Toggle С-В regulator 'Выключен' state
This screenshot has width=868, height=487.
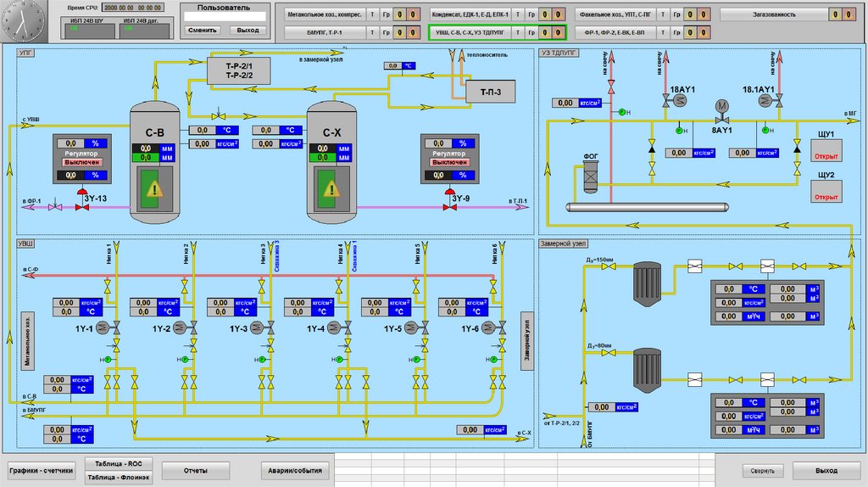(x=83, y=160)
